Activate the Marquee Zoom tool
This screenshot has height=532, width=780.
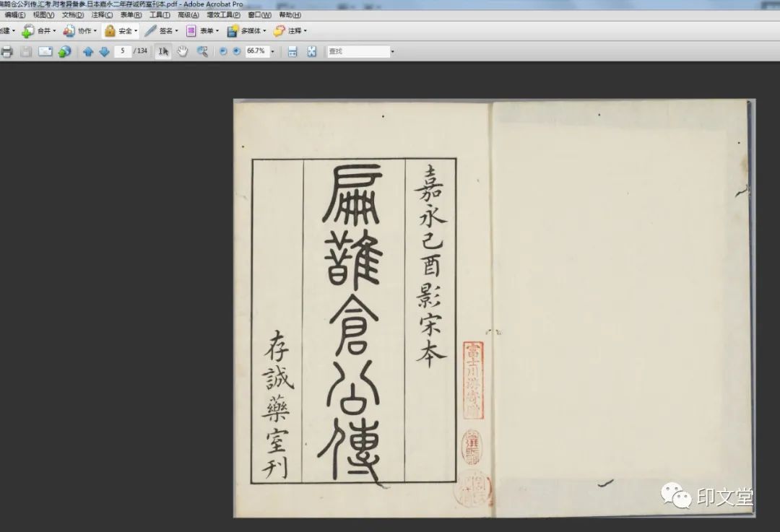(x=203, y=51)
